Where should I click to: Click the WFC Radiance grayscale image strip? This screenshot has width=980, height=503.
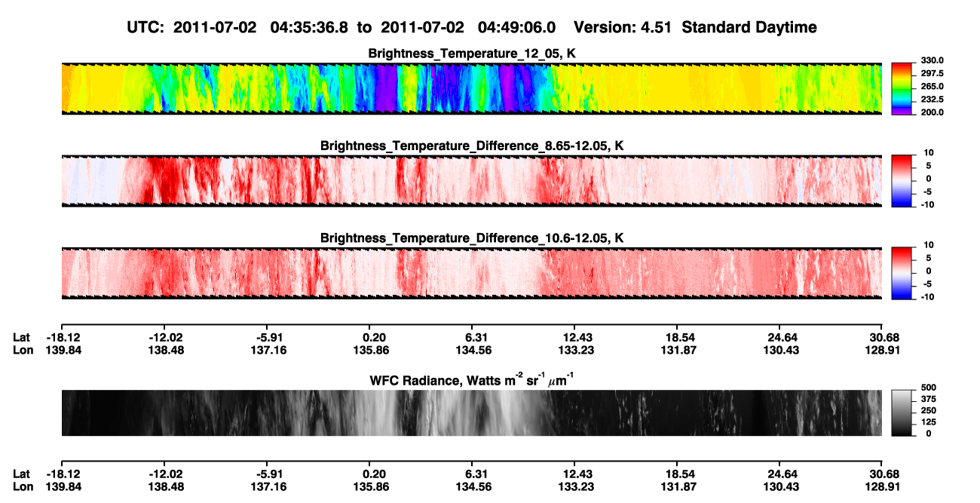[472, 413]
